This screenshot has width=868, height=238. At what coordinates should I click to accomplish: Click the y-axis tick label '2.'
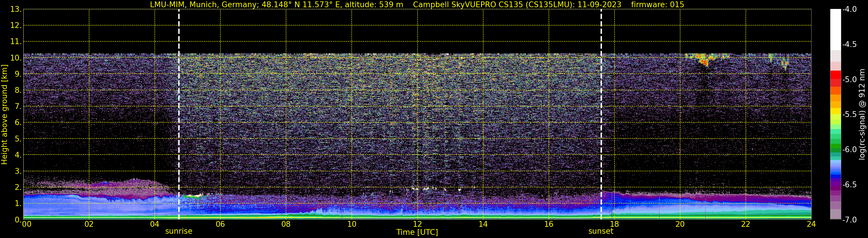pos(18,188)
